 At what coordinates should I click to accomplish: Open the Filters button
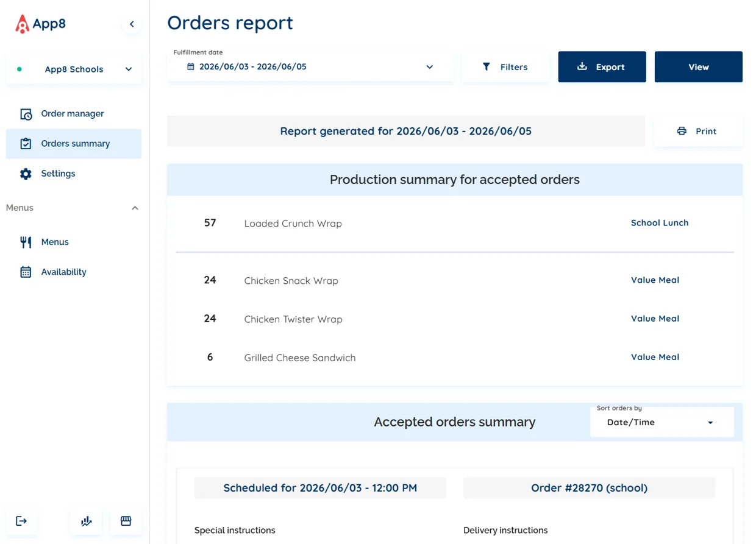click(505, 67)
